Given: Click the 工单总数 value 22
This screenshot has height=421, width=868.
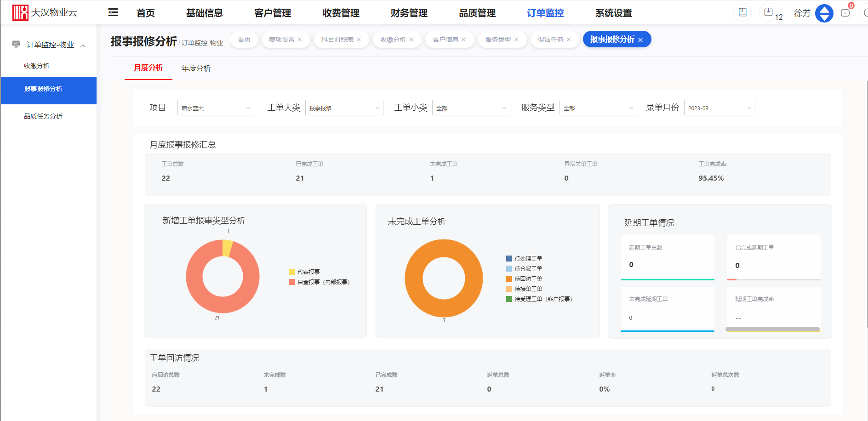Looking at the screenshot, I should tap(166, 178).
